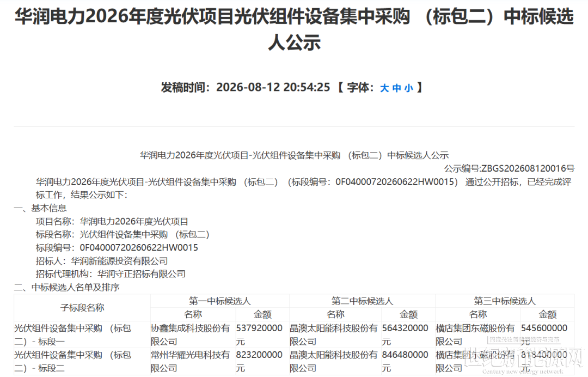This screenshot has height=377, width=588.
Task: Set font size to large (大)
Action: tap(384, 88)
